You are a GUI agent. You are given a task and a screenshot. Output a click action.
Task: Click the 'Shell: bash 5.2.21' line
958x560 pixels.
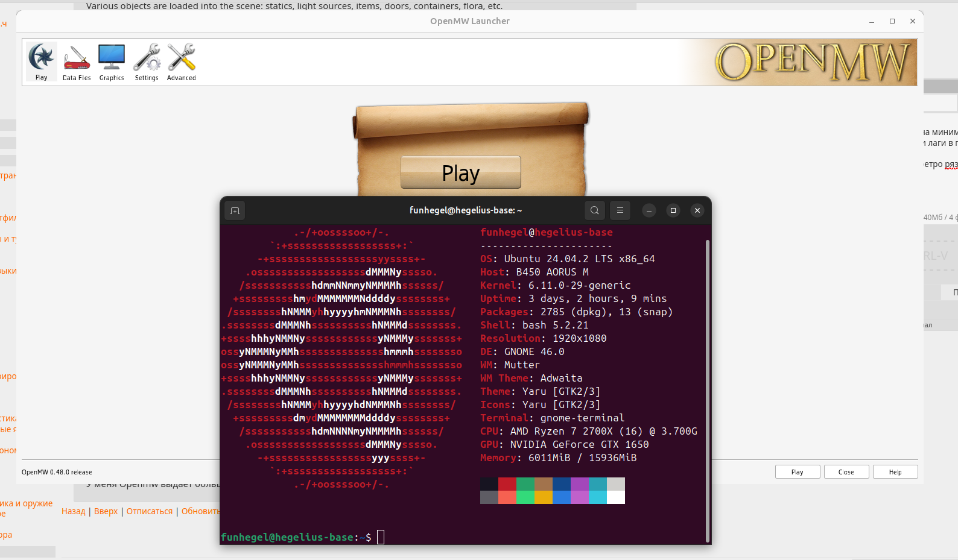(535, 325)
